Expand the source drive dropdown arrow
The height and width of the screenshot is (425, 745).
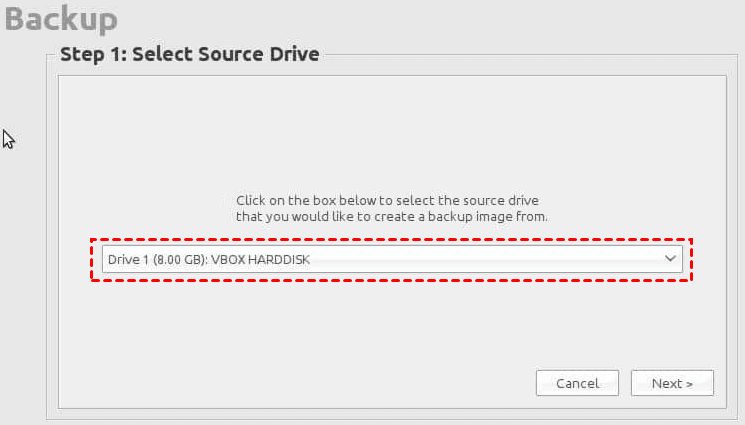(671, 259)
